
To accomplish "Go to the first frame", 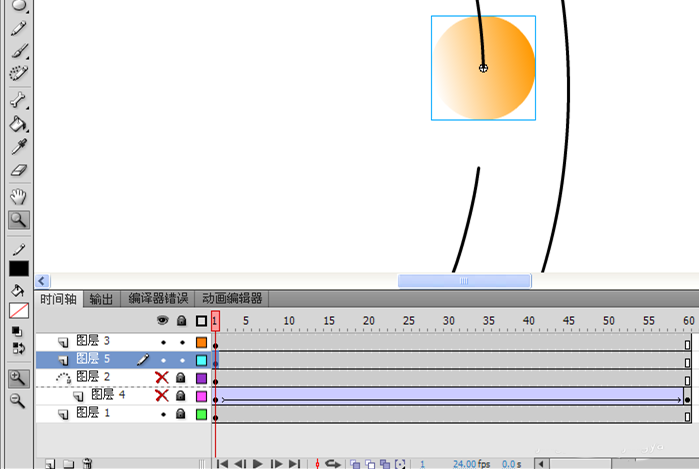I will [222, 464].
